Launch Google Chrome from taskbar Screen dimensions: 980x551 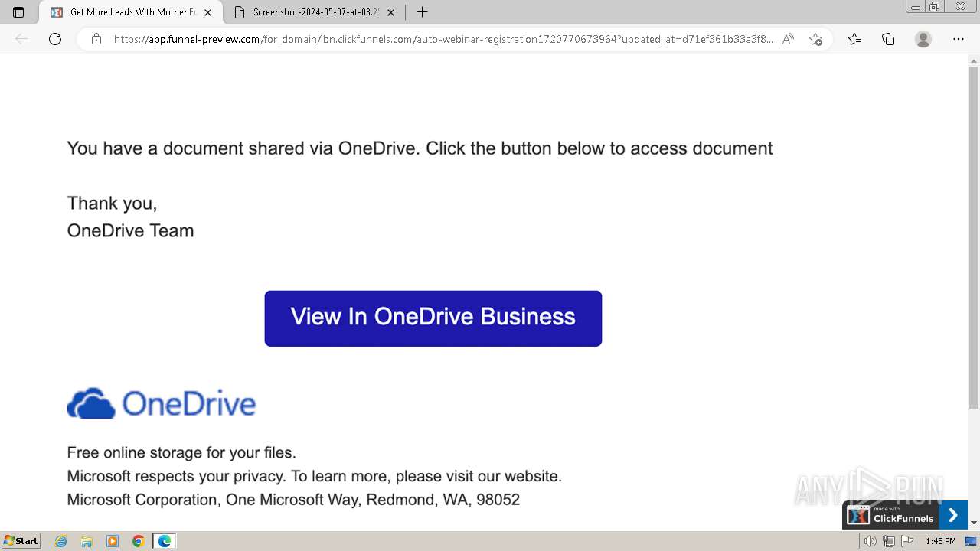click(x=138, y=541)
